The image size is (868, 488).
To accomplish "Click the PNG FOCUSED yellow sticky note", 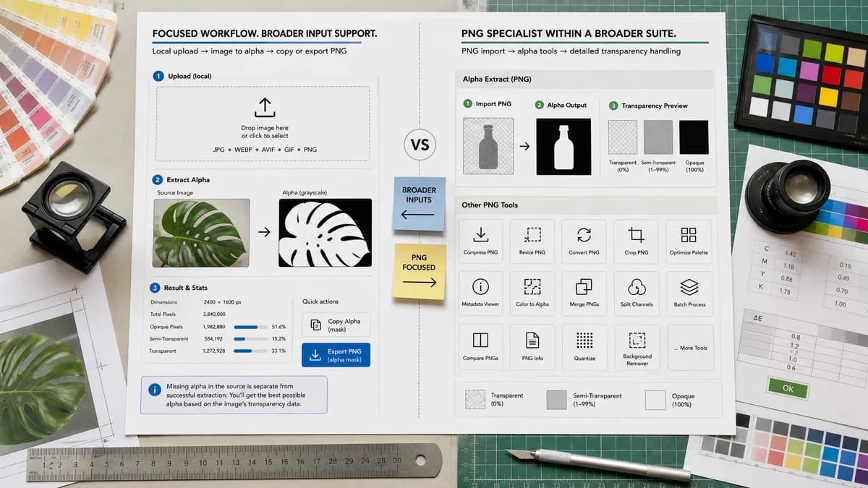I will pyautogui.click(x=420, y=271).
